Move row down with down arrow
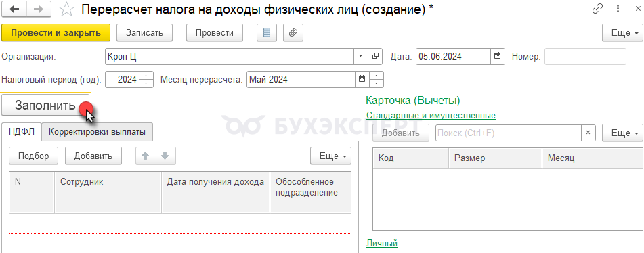644x253 pixels. click(x=165, y=156)
